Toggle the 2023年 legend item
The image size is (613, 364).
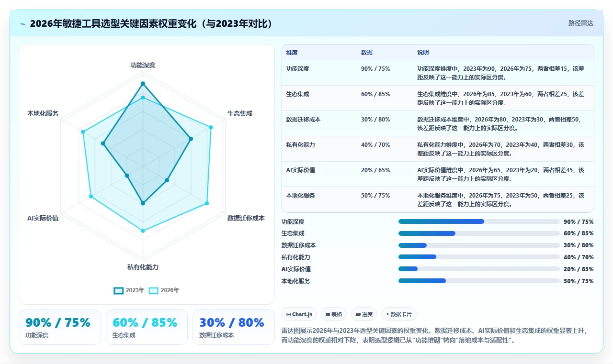click(x=129, y=290)
